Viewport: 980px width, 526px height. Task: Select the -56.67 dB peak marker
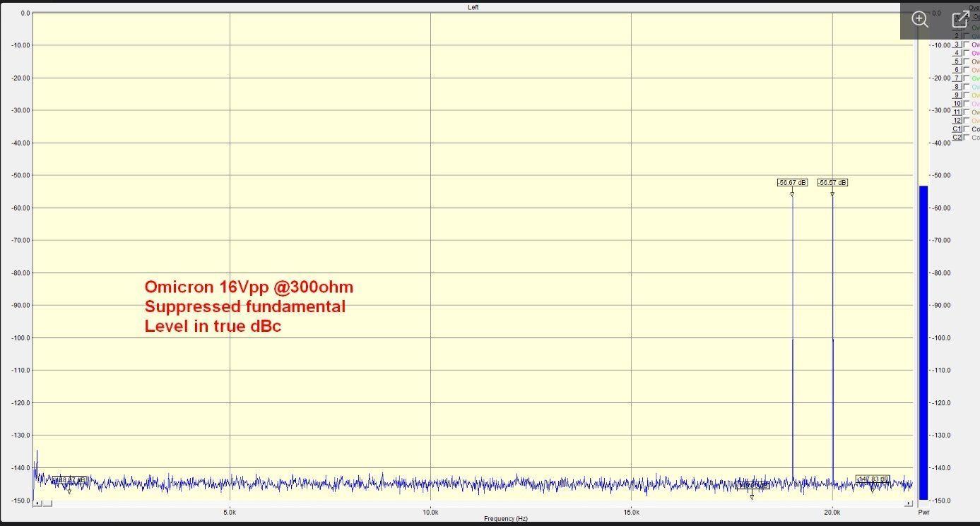point(792,183)
